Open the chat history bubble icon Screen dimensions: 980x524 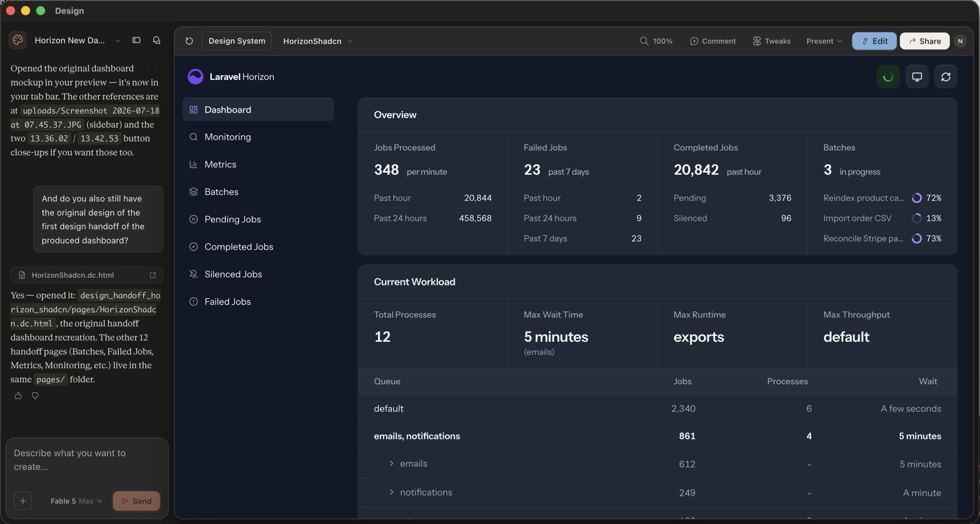(156, 40)
